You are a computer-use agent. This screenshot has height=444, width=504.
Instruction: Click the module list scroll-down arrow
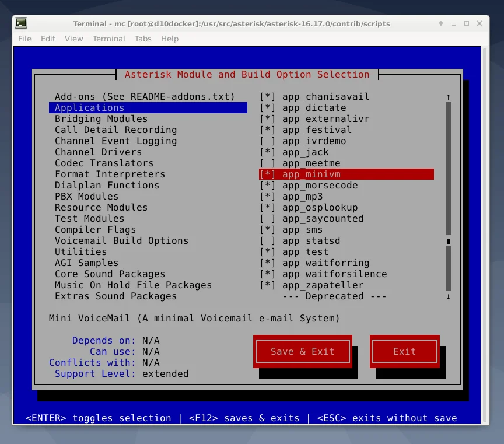(449, 297)
